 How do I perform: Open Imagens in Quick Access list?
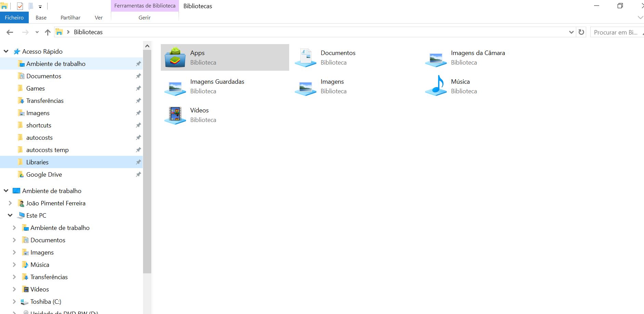pos(38,113)
